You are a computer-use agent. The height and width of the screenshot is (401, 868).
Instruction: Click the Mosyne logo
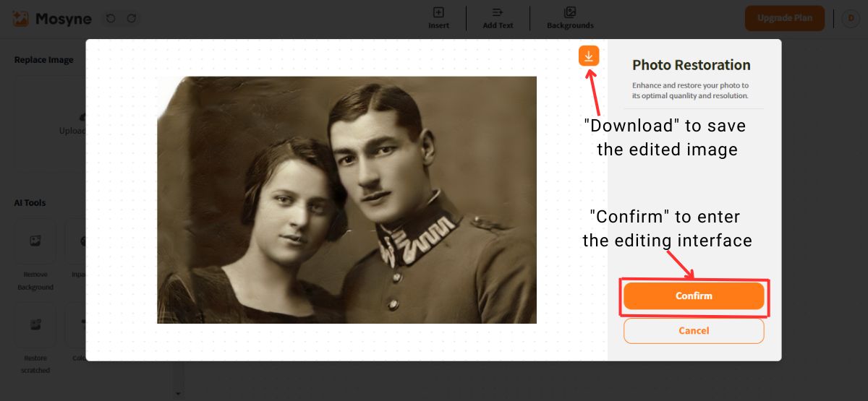53,18
